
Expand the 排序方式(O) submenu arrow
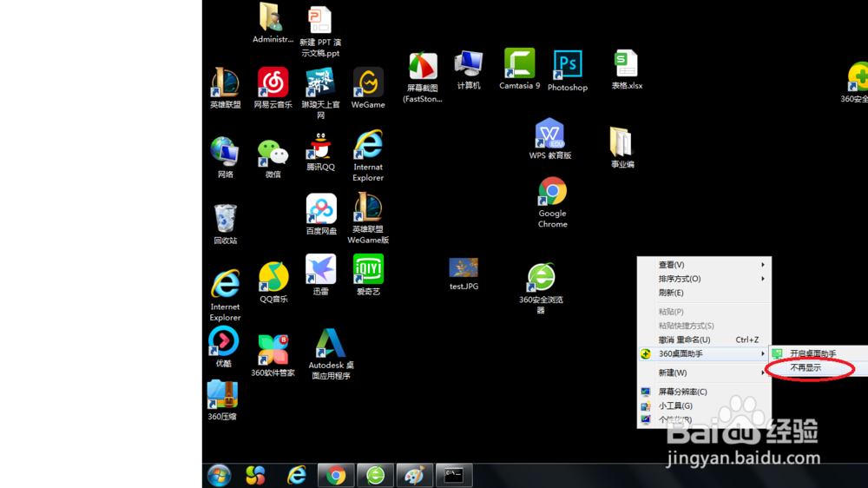(763, 279)
